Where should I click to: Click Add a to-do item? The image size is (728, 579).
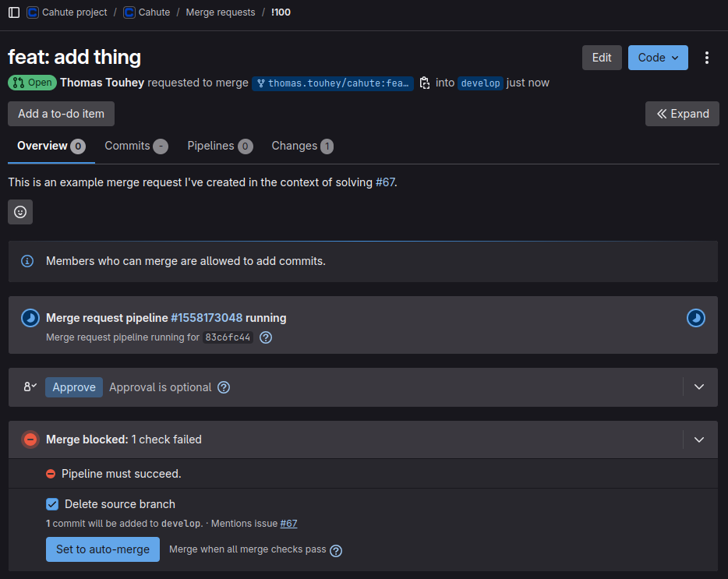(x=61, y=114)
